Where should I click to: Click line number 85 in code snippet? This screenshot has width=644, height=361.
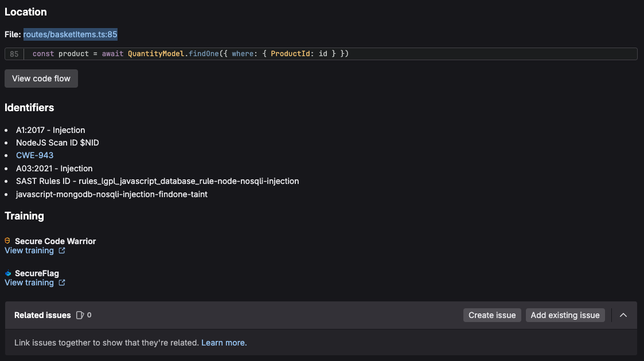(14, 54)
